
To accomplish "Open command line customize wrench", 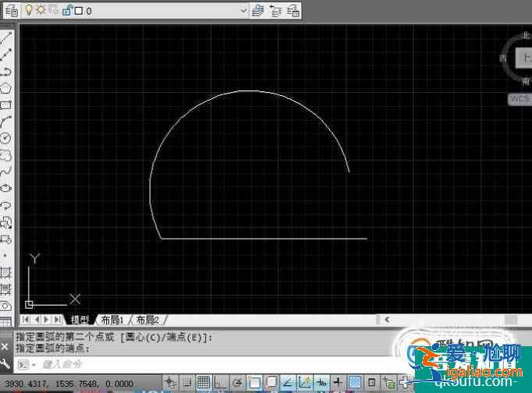I will [x=5, y=363].
